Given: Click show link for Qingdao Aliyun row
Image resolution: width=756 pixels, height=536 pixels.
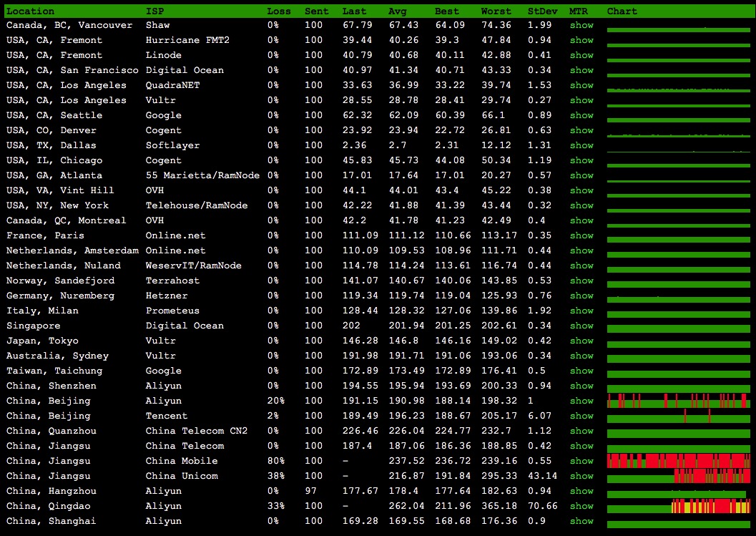Looking at the screenshot, I should [x=581, y=506].
